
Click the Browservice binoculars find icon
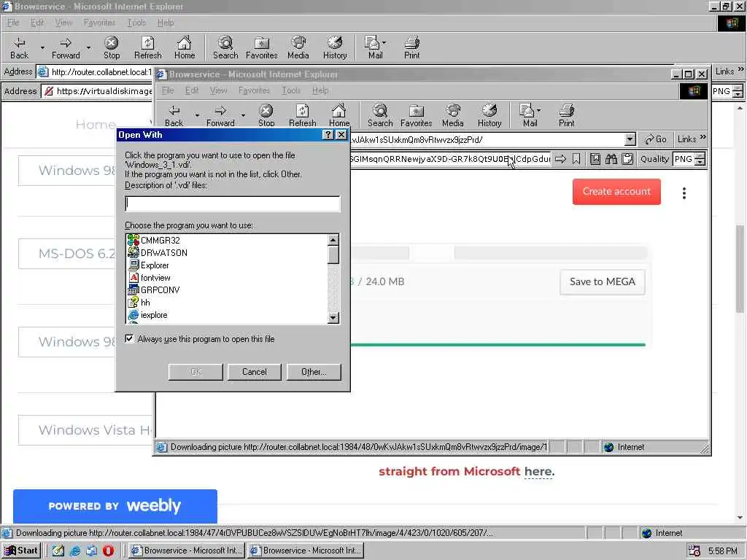pyautogui.click(x=611, y=159)
